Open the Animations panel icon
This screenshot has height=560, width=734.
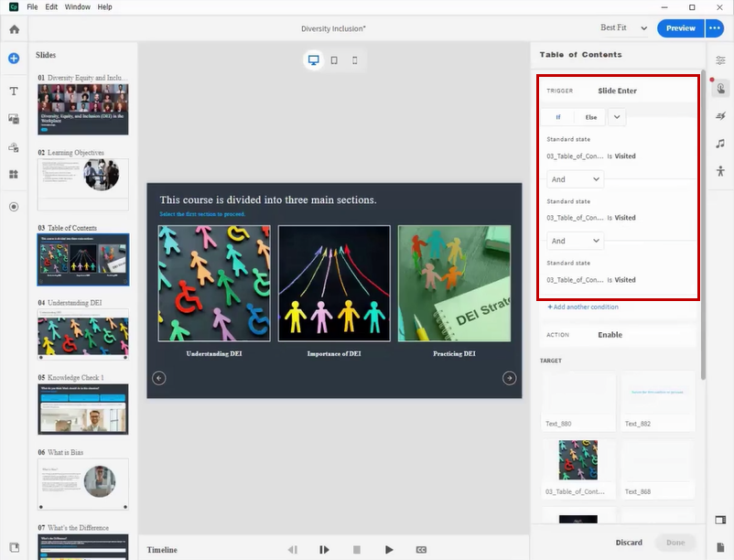coord(720,115)
